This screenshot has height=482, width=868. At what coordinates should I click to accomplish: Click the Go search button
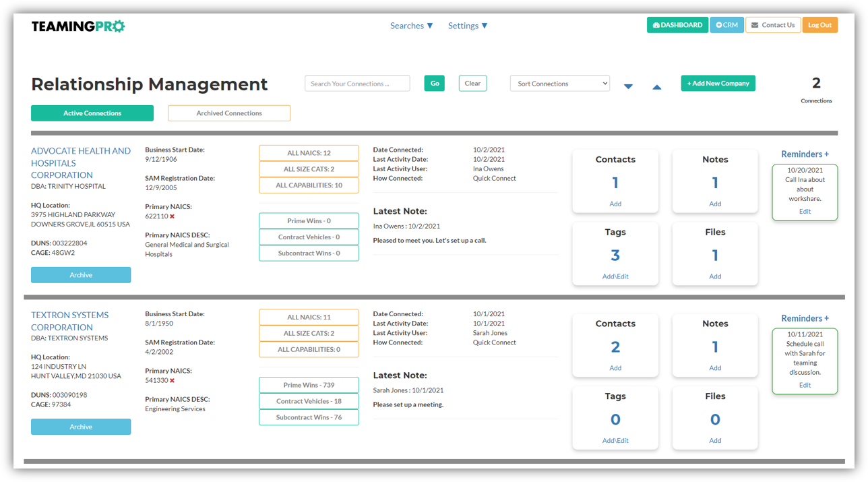click(x=435, y=84)
